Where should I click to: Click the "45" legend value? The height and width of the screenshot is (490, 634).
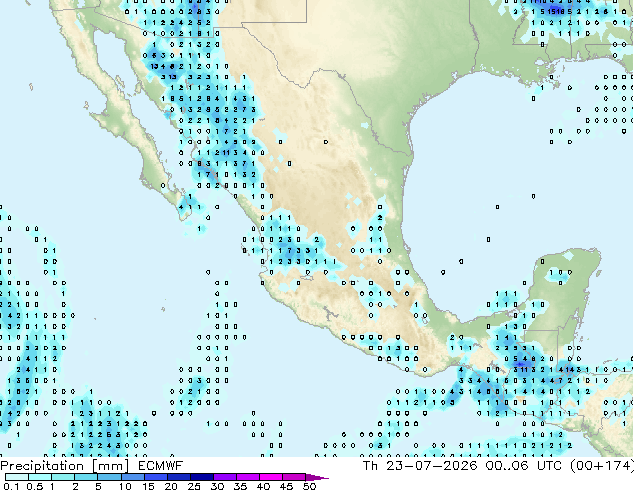coord(286,486)
